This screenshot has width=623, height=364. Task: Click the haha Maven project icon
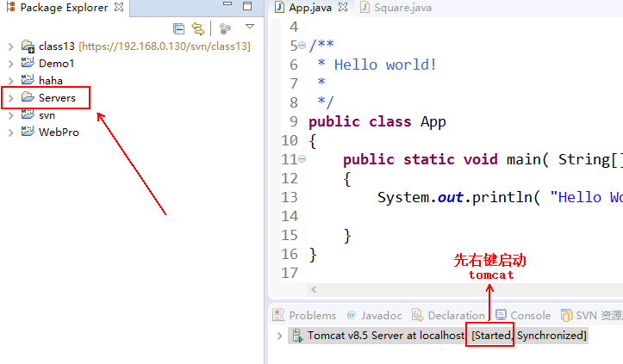[28, 79]
